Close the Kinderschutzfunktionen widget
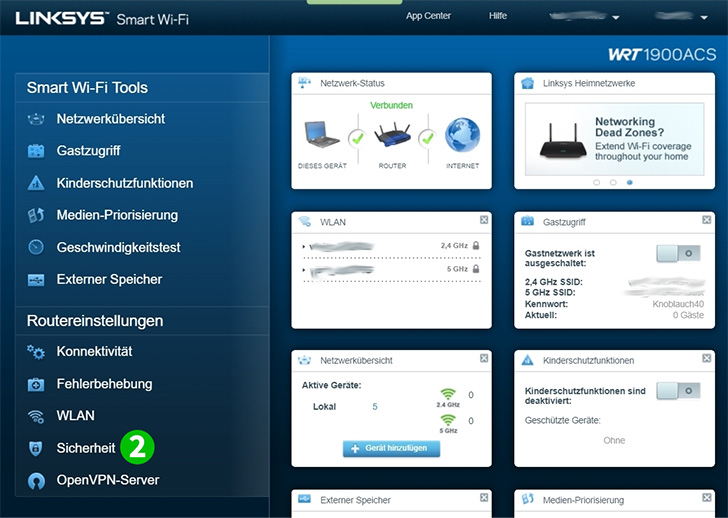 point(707,358)
